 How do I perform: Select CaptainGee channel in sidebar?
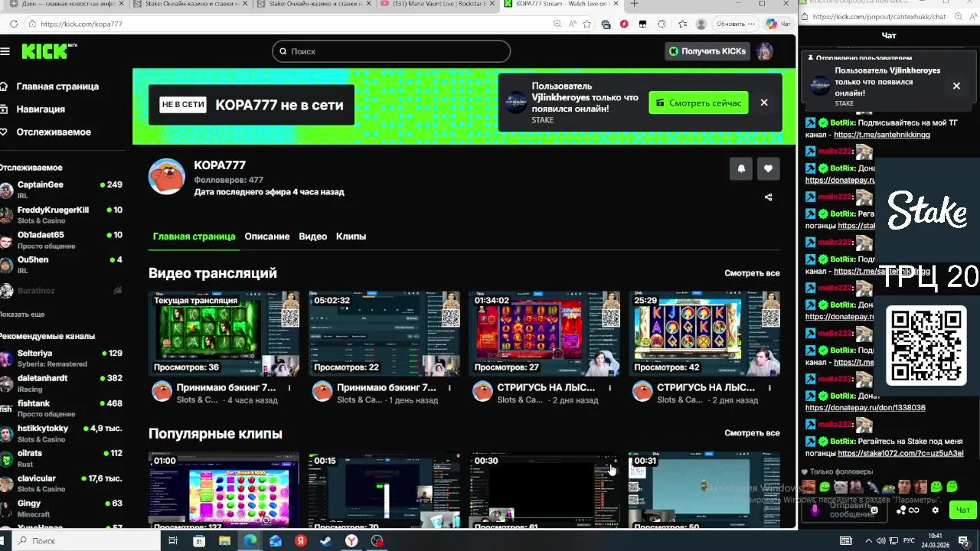pos(61,189)
